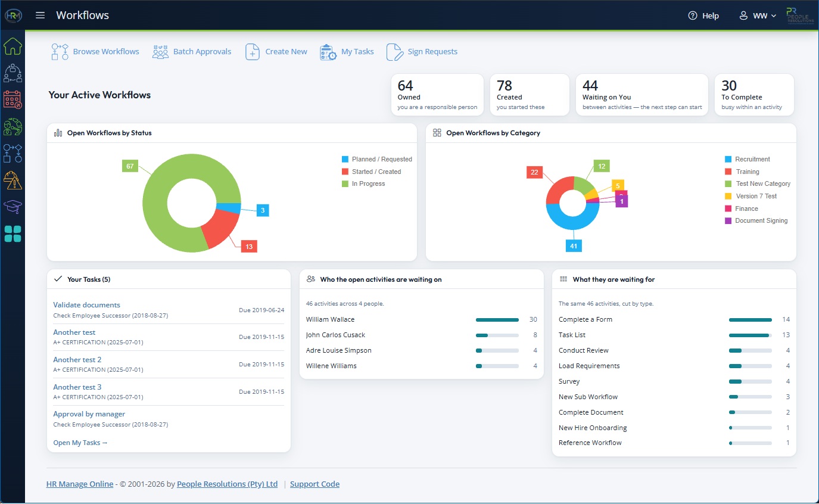Screen dimensions: 819x504
Task: Click the bar chart icon beside Open Workflows by Status
Action: pos(58,133)
